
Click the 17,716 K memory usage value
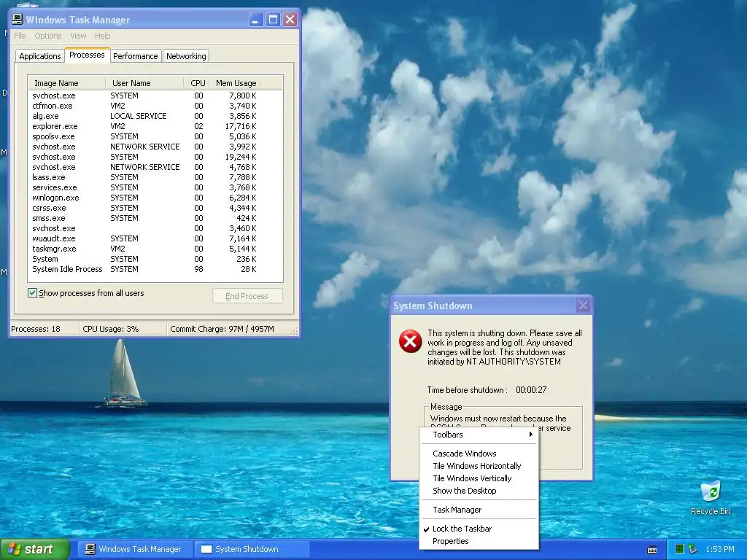tap(241, 126)
